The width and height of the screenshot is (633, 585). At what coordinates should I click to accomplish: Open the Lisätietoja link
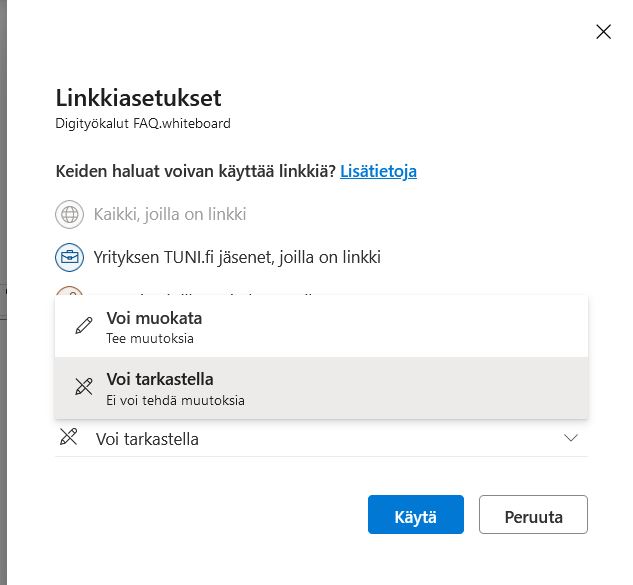click(x=378, y=171)
